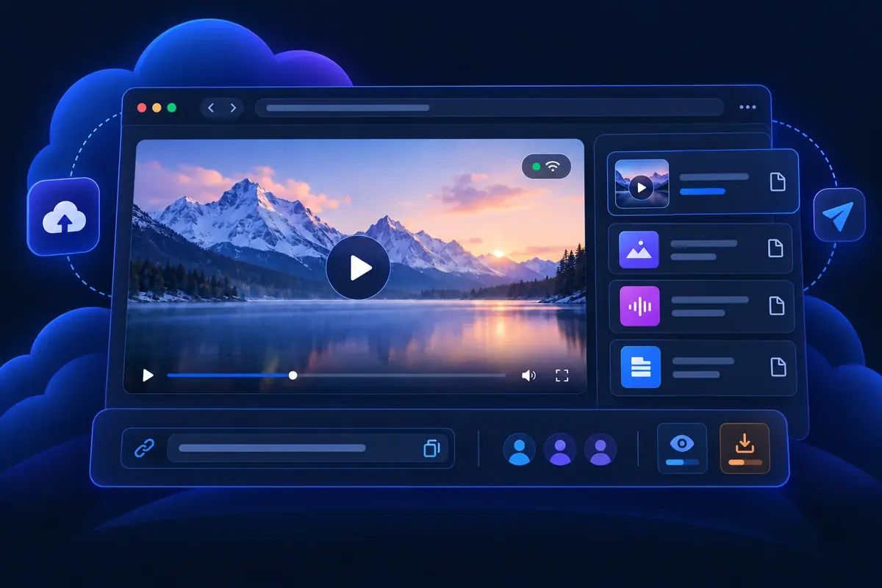Click the orange download button

pyautogui.click(x=745, y=448)
